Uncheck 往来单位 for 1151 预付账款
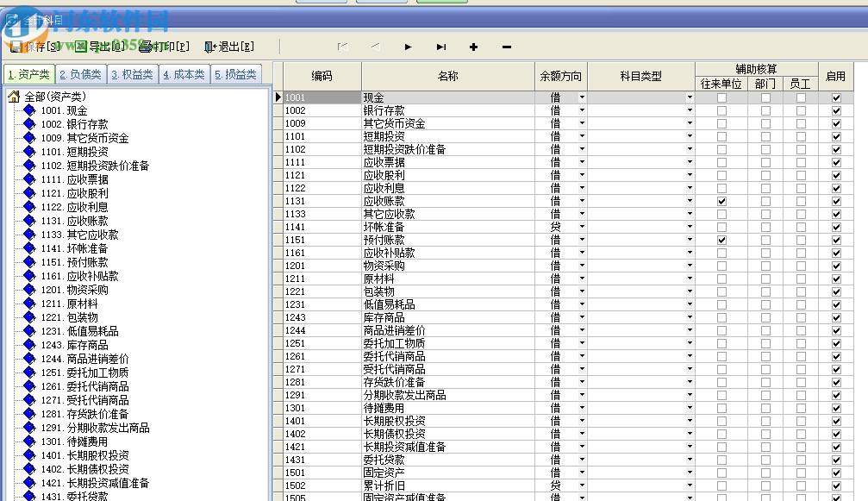Viewport: 868px width, 501px height. (721, 241)
